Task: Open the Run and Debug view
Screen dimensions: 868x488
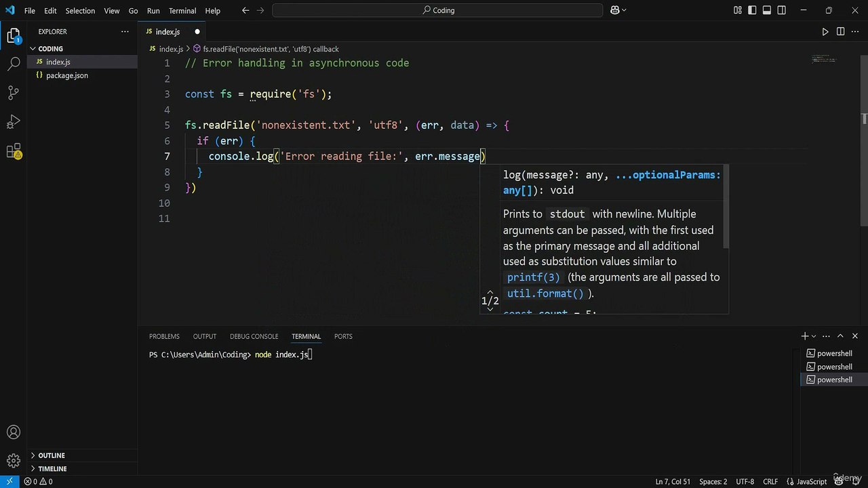Action: click(14, 123)
